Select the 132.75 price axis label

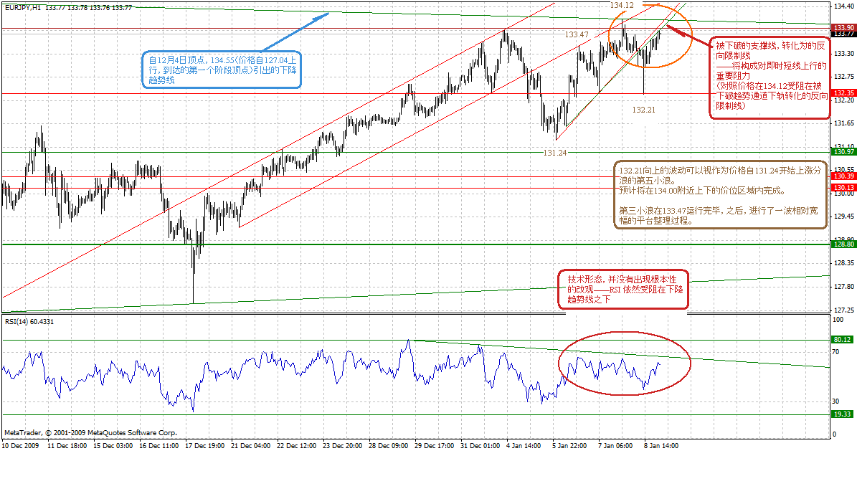844,77
